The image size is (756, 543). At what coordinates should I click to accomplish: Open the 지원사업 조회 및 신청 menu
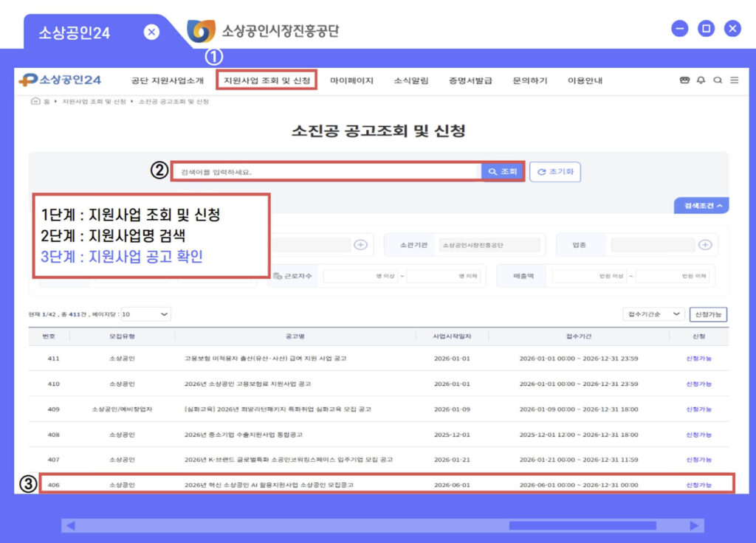(x=267, y=80)
